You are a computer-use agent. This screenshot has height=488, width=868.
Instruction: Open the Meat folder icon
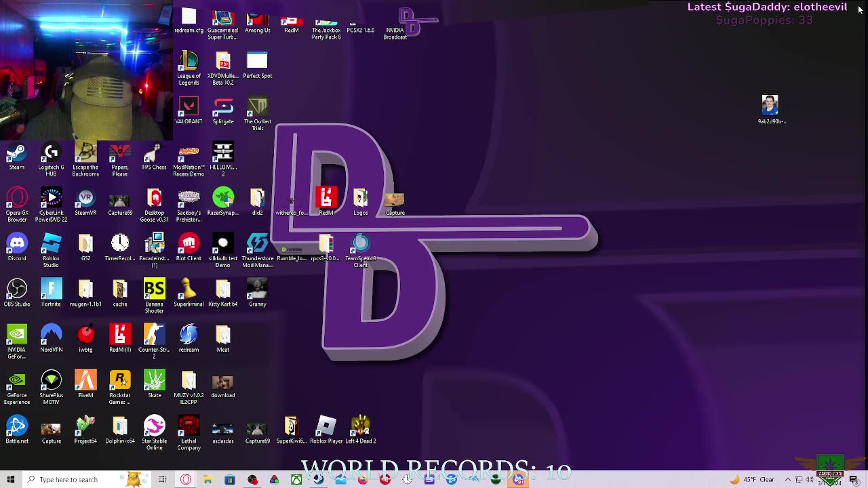223,339
